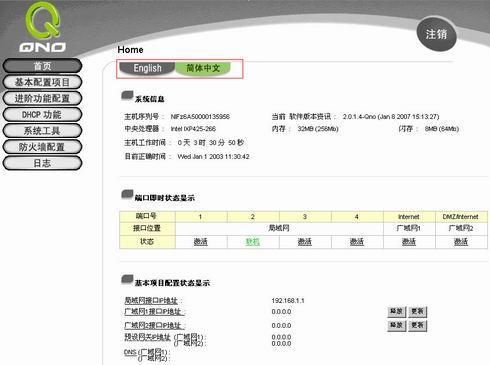490x365 pixels.
Task: Click the 局域网 interface location cell
Action: click(279, 228)
